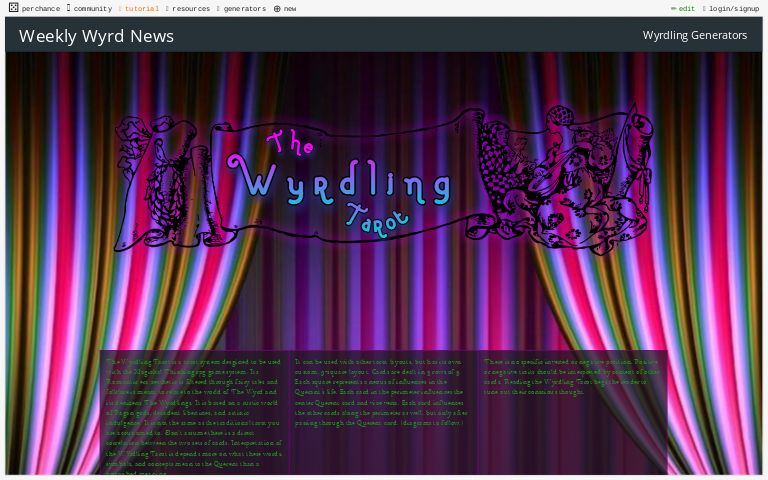The height and width of the screenshot is (480, 768).
Task: Click the green pencil edit icon
Action: (674, 8)
